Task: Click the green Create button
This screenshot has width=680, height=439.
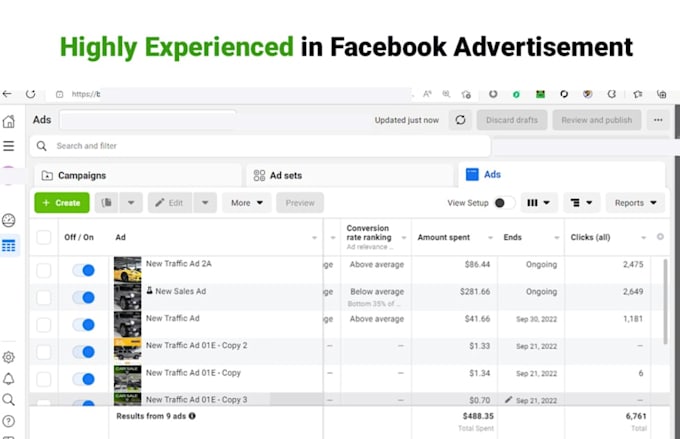Action: tap(62, 203)
